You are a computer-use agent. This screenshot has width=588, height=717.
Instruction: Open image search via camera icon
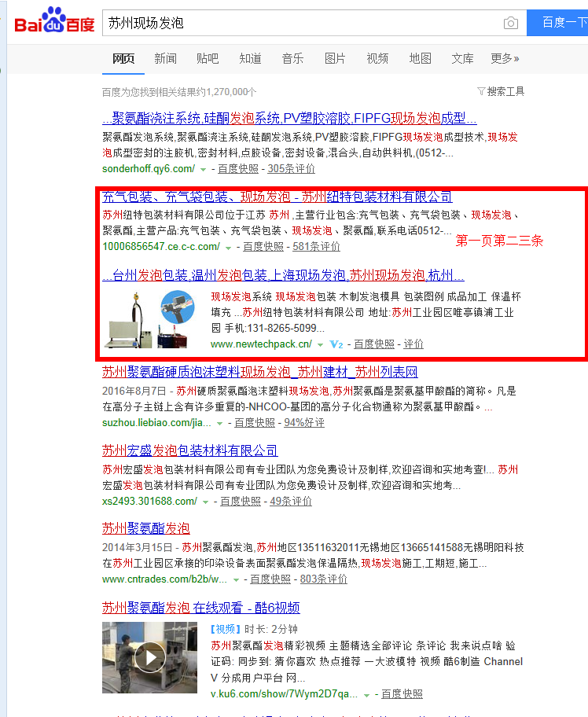[511, 24]
